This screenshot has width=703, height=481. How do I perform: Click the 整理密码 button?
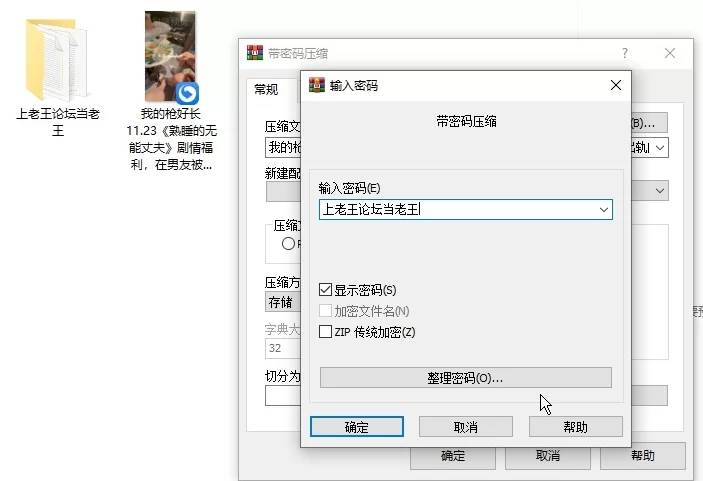point(465,378)
